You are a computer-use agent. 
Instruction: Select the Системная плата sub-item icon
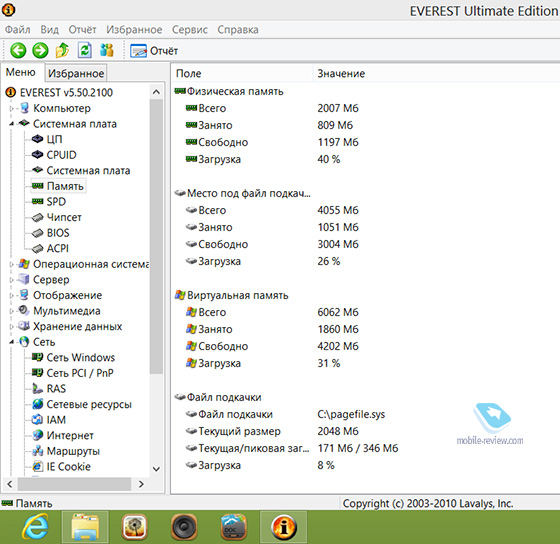38,170
